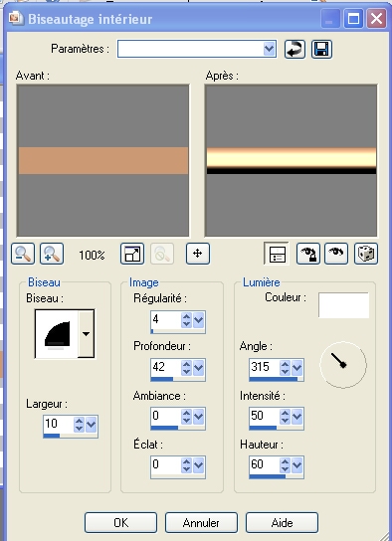Click the randomize parameters dice icon
Screen dimensions: 392x541
pos(366,254)
